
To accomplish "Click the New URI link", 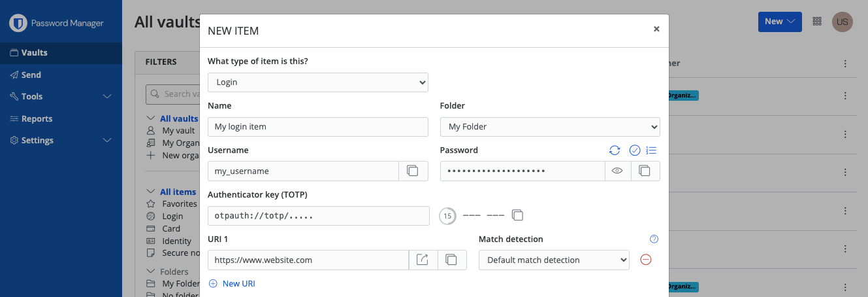I will [232, 283].
